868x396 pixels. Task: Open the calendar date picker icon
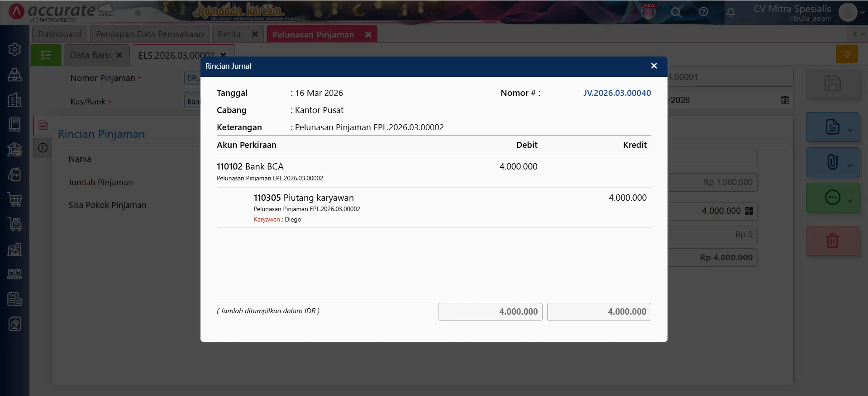click(785, 100)
